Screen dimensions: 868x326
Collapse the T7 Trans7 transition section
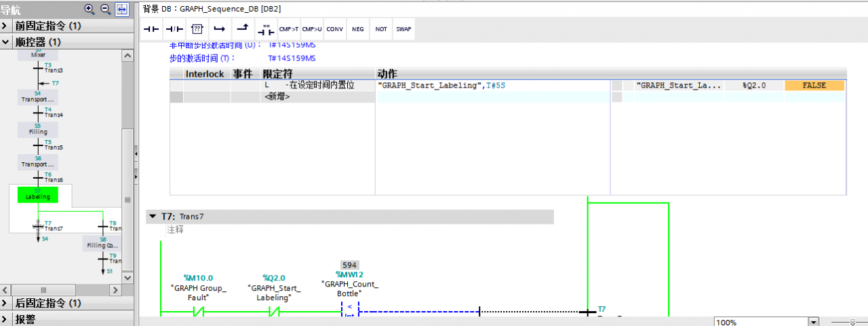coord(152,217)
